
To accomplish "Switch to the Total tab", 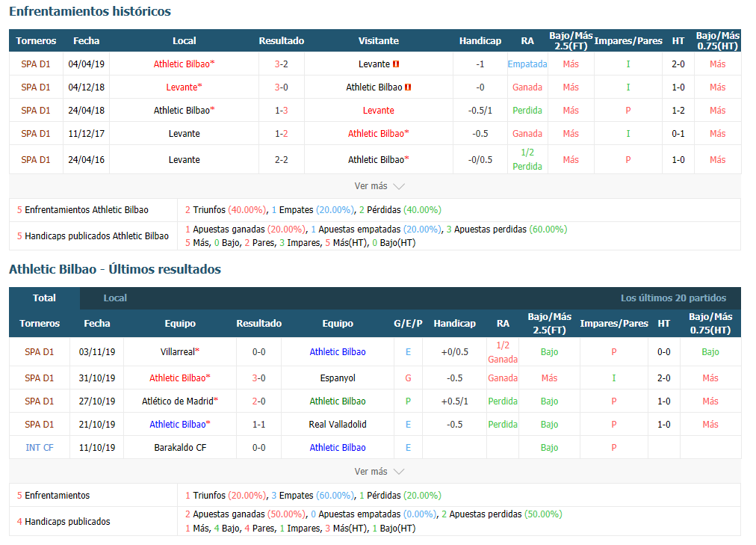I will pos(44,298).
